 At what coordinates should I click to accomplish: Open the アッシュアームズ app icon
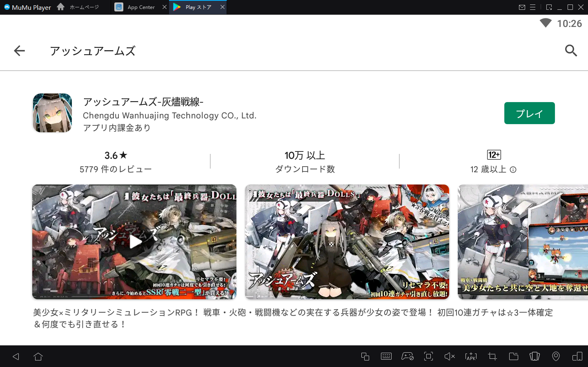click(52, 113)
